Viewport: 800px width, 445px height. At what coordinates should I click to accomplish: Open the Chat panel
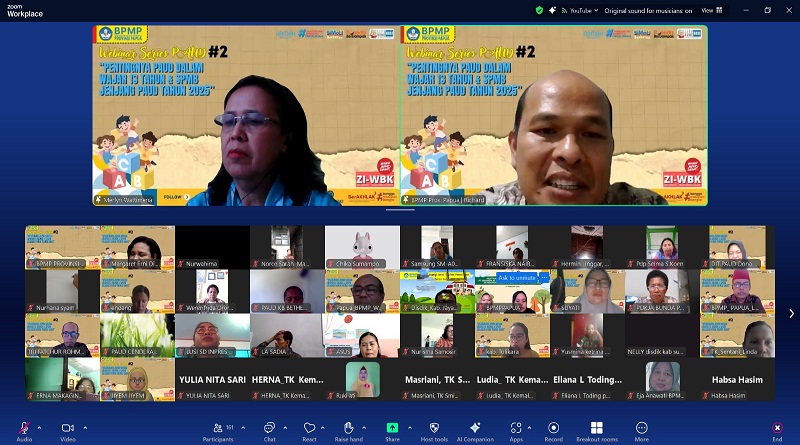click(269, 431)
